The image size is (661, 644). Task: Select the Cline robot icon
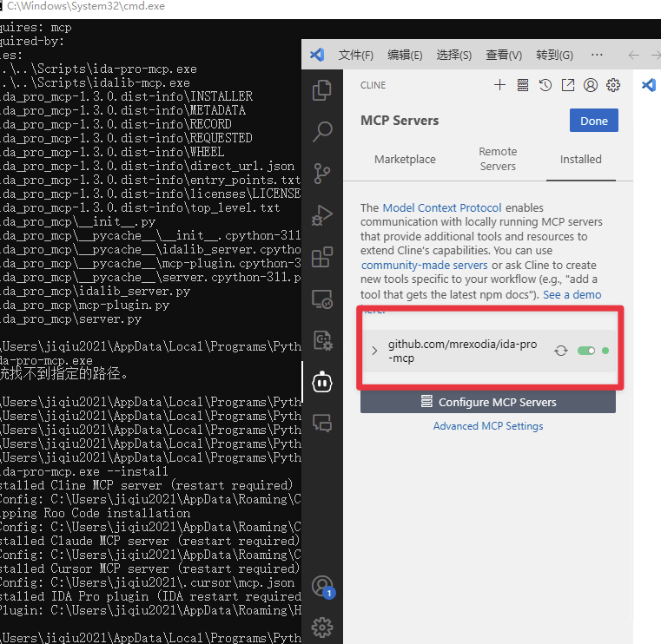pos(322,382)
